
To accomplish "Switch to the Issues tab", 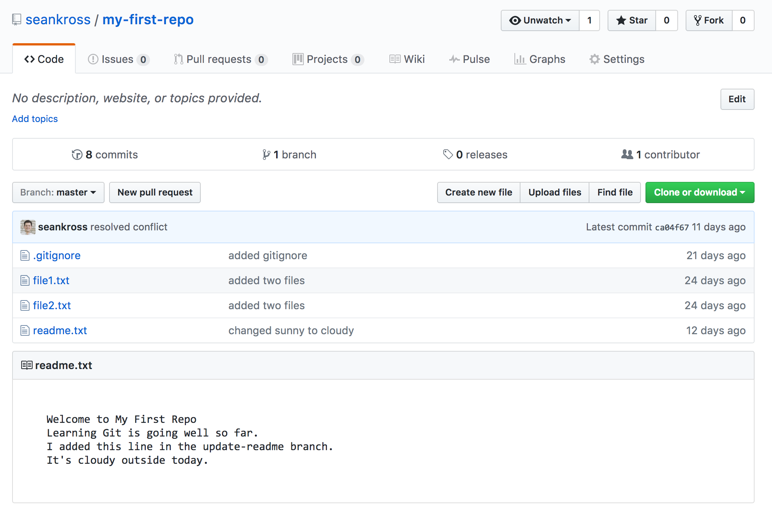I will (118, 59).
